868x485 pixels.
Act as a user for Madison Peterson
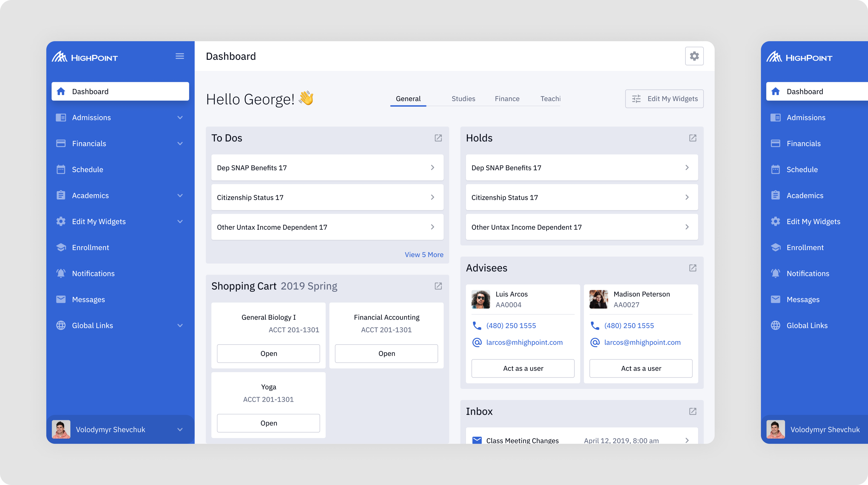coord(641,368)
